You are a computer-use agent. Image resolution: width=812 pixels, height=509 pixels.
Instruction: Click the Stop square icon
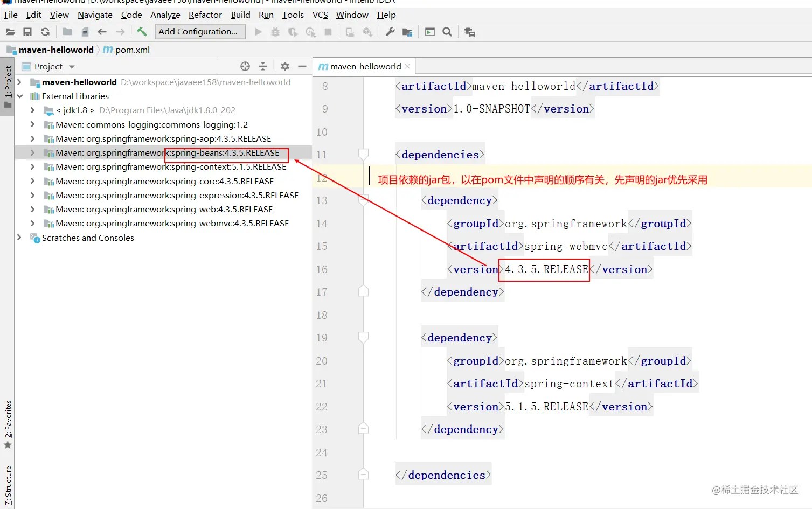[x=328, y=32]
